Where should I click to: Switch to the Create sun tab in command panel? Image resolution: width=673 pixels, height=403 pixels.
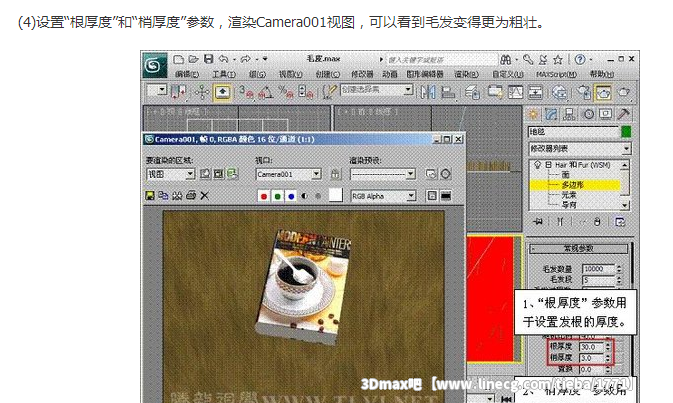pyautogui.click(x=533, y=114)
